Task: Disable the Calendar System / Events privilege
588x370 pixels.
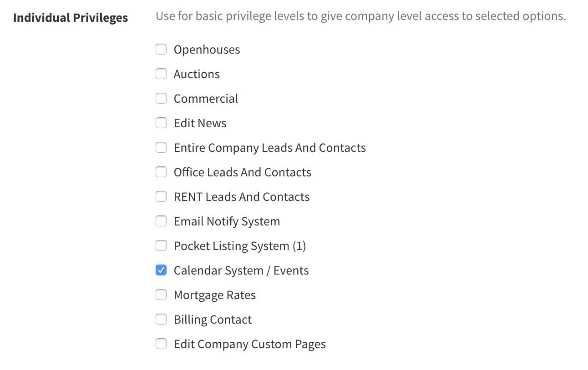Action: 161,270
